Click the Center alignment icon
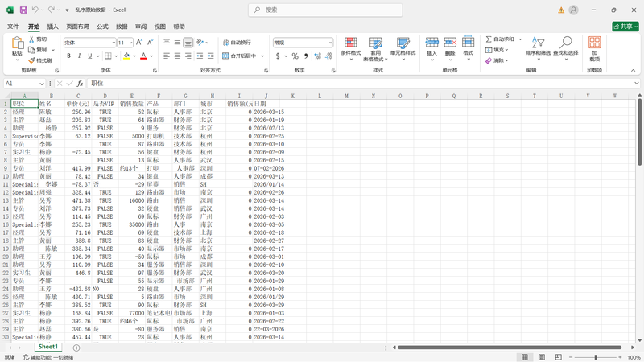644x362 pixels. tap(177, 56)
